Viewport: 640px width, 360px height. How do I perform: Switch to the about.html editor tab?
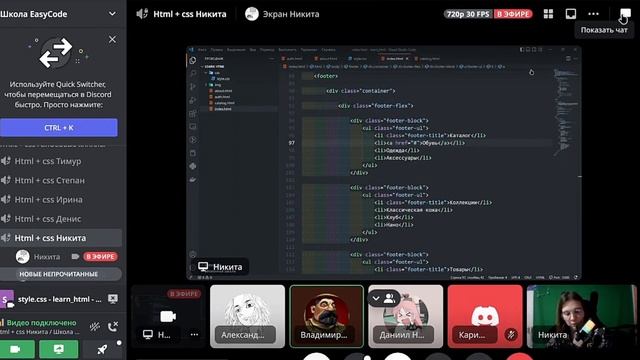(327, 59)
